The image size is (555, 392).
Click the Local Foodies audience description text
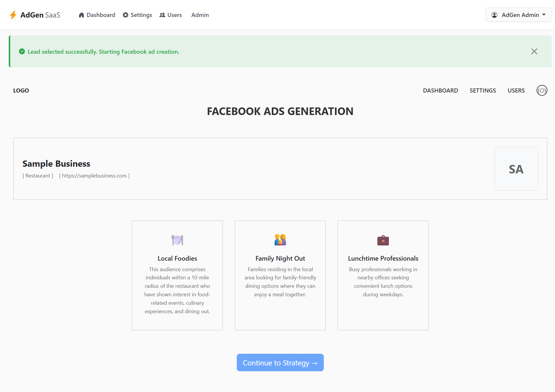click(177, 290)
